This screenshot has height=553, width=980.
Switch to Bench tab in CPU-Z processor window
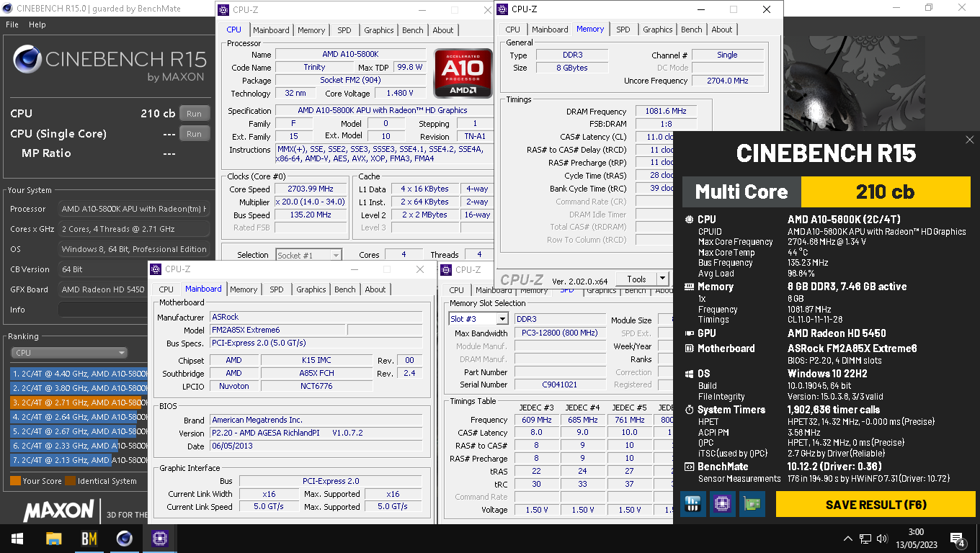coord(413,30)
